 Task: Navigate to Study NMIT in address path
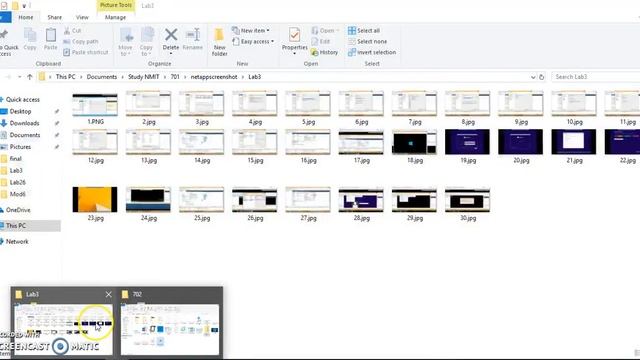pos(144,77)
